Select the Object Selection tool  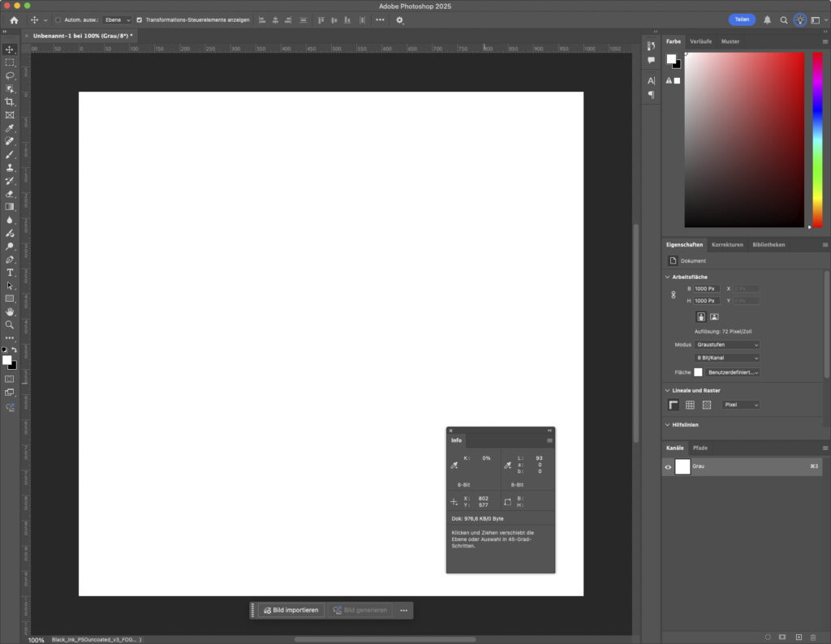coord(10,89)
